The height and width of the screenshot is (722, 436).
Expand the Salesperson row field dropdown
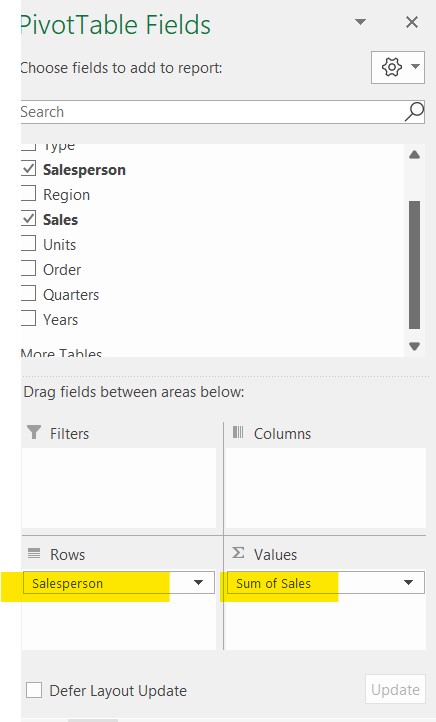tap(198, 582)
